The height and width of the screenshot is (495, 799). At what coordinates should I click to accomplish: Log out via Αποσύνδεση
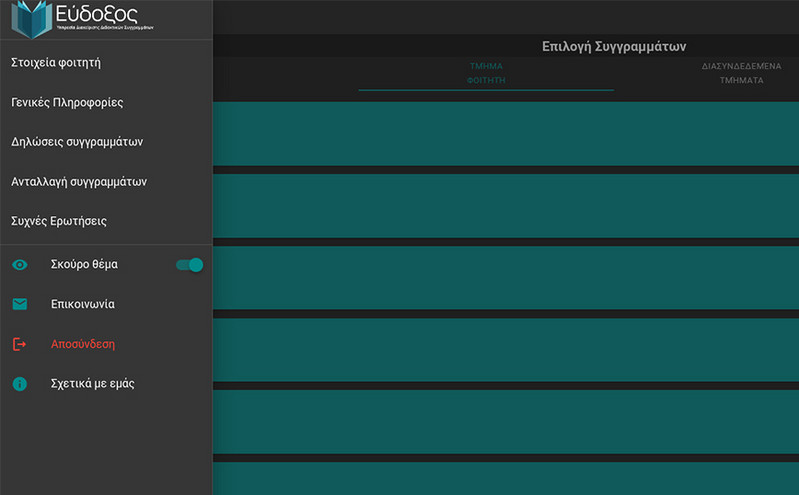click(x=83, y=344)
